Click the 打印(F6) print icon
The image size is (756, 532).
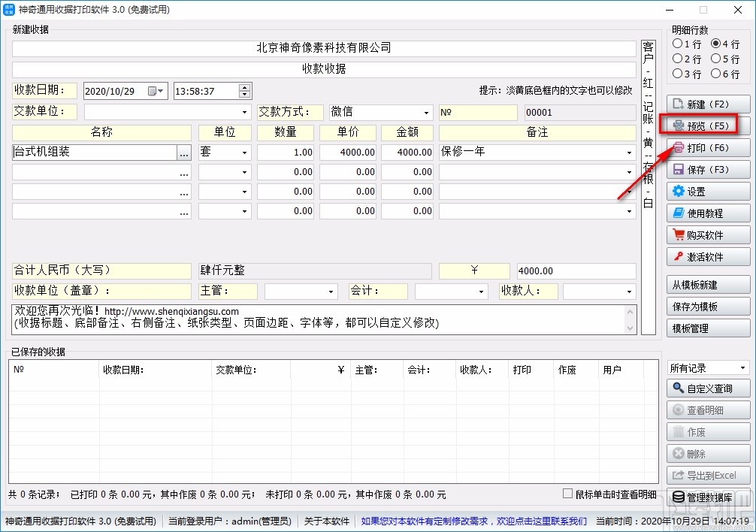707,148
